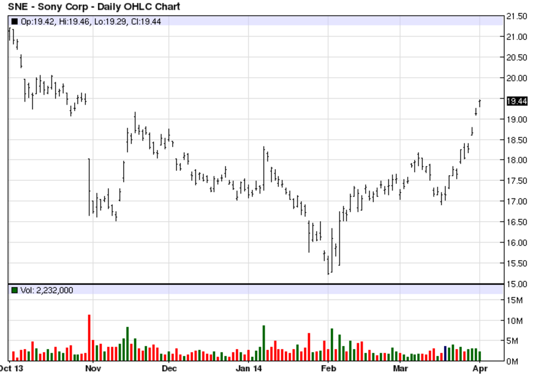Click the tall gap-down price bar just before Nov

[x=89, y=187]
